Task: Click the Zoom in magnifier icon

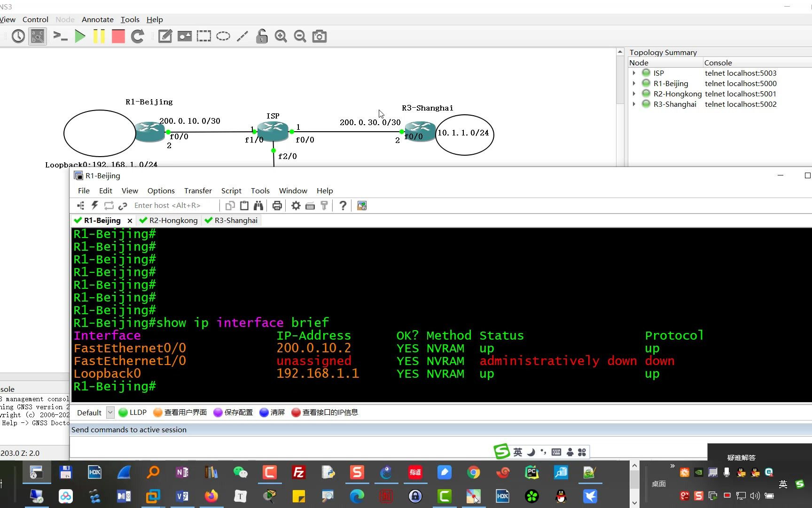Action: [x=281, y=36]
